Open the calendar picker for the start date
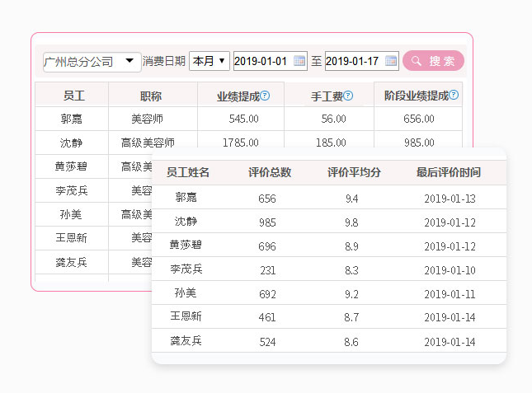The width and height of the screenshot is (532, 393). click(x=300, y=61)
